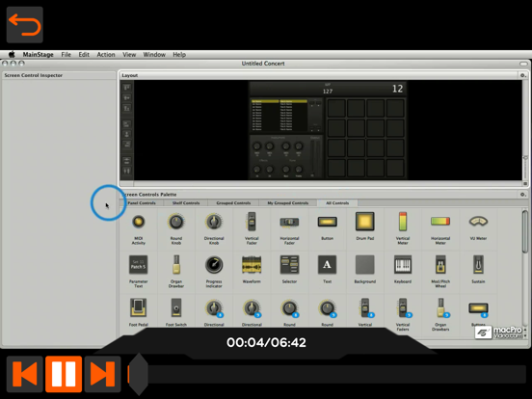Select the Foot Pedal control icon
Screen dimensions: 532x399
point(139,307)
